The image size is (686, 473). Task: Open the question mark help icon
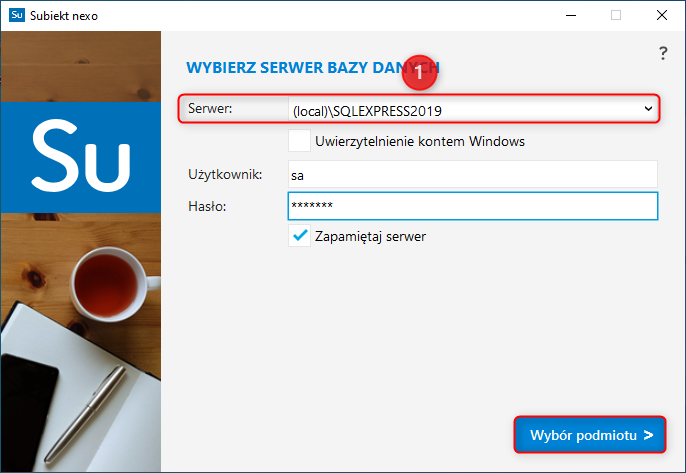(663, 53)
